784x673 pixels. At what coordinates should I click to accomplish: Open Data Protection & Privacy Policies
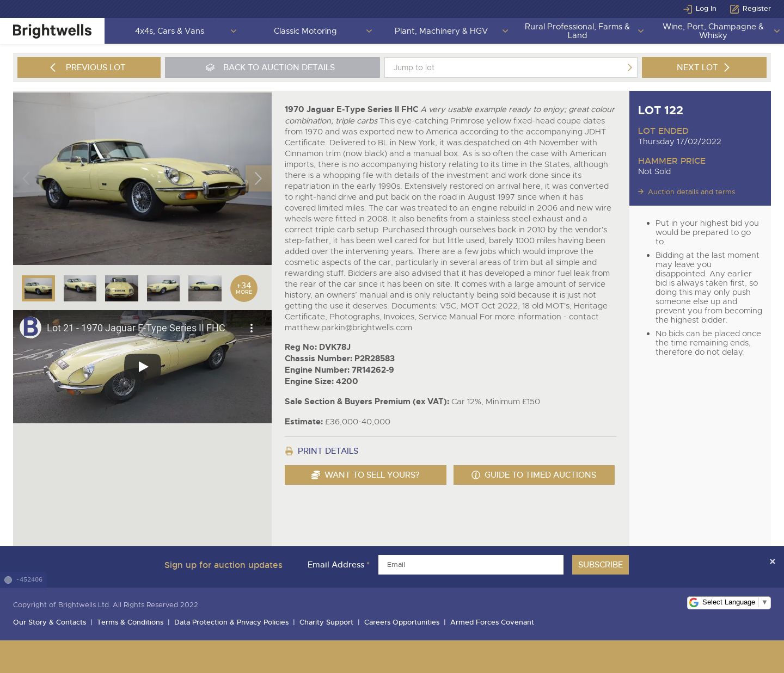coord(231,622)
